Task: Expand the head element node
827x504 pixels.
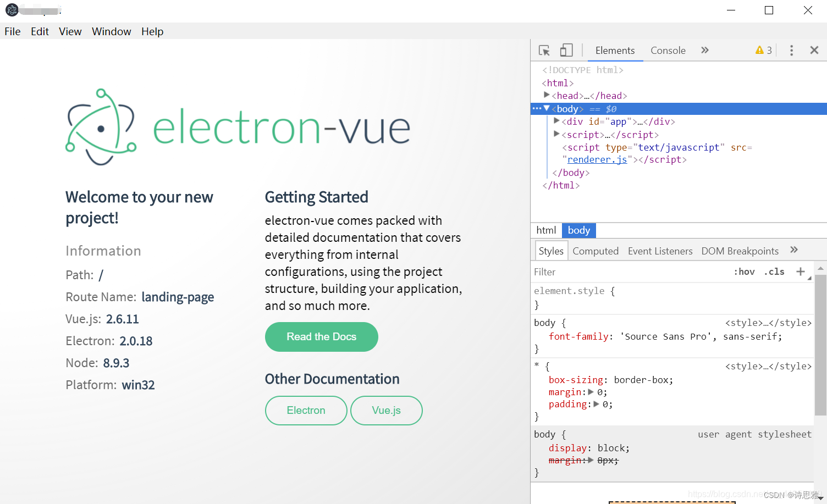Action: tap(547, 95)
